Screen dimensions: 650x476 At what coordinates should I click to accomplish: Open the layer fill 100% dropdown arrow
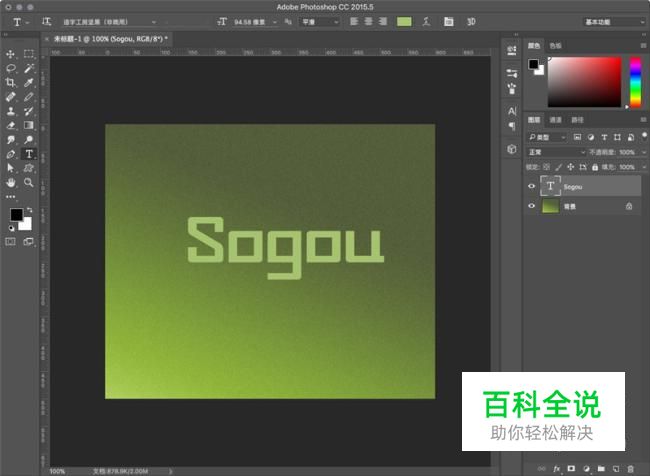point(644,167)
